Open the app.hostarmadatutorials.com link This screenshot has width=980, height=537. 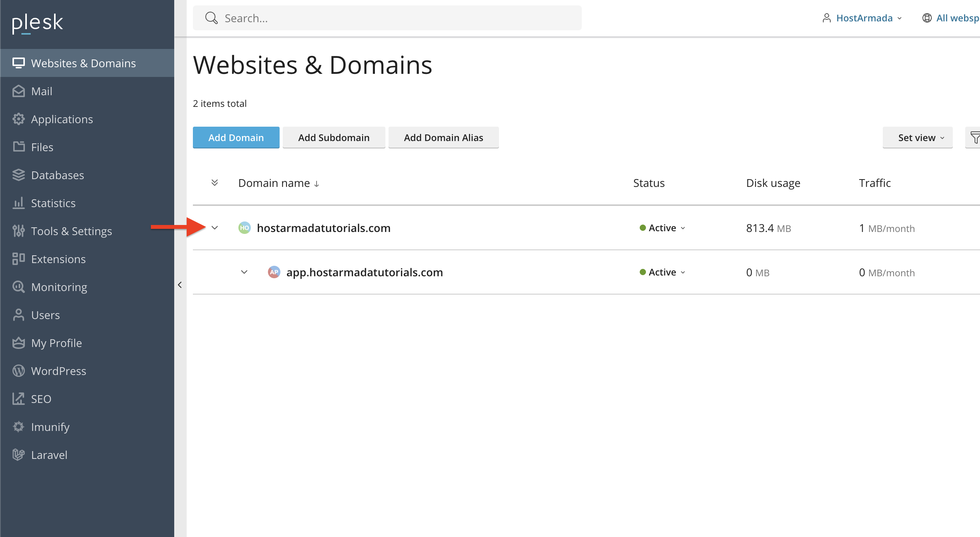364,272
